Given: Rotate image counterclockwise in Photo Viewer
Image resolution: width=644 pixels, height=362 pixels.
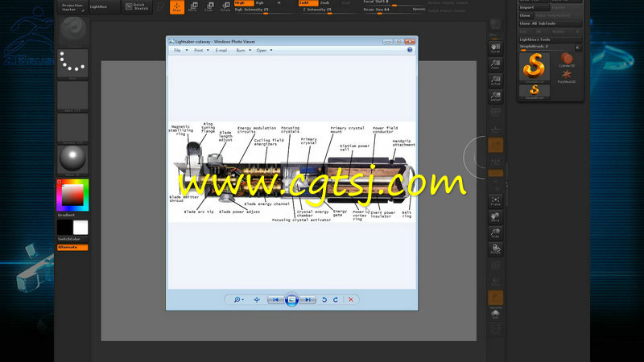Looking at the screenshot, I should pos(324,299).
